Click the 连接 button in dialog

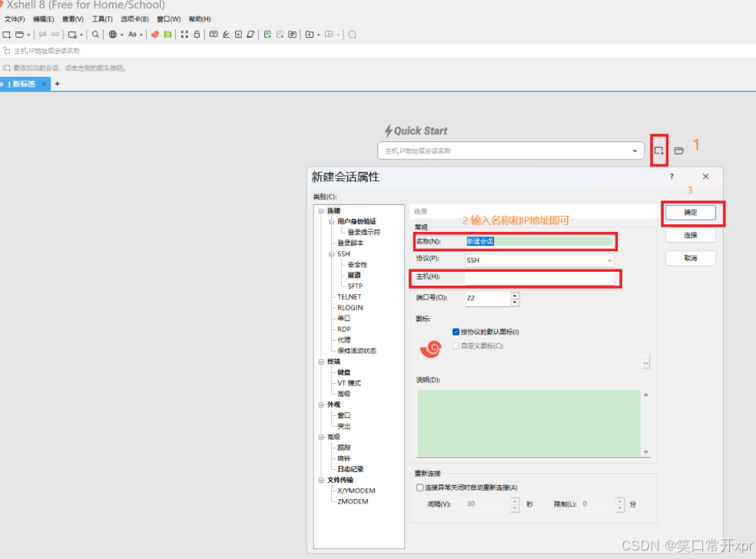(x=689, y=235)
